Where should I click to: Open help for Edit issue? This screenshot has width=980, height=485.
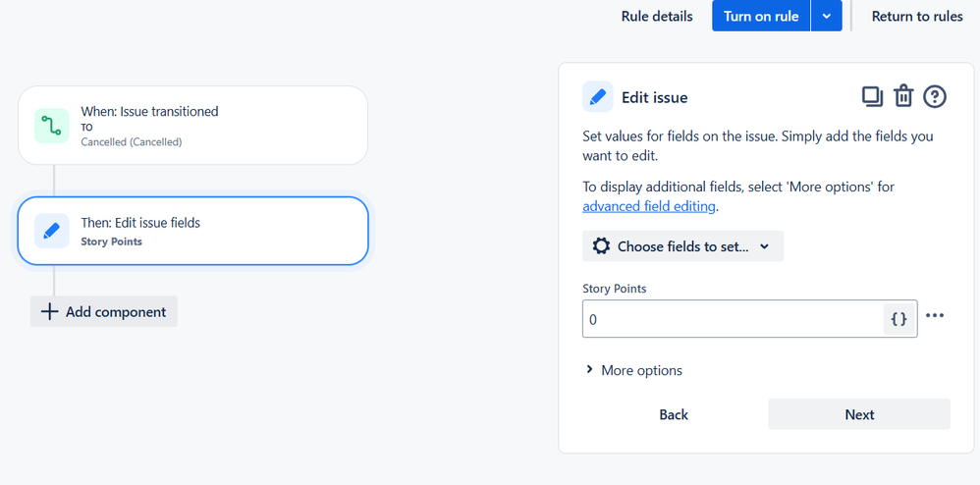[935, 96]
